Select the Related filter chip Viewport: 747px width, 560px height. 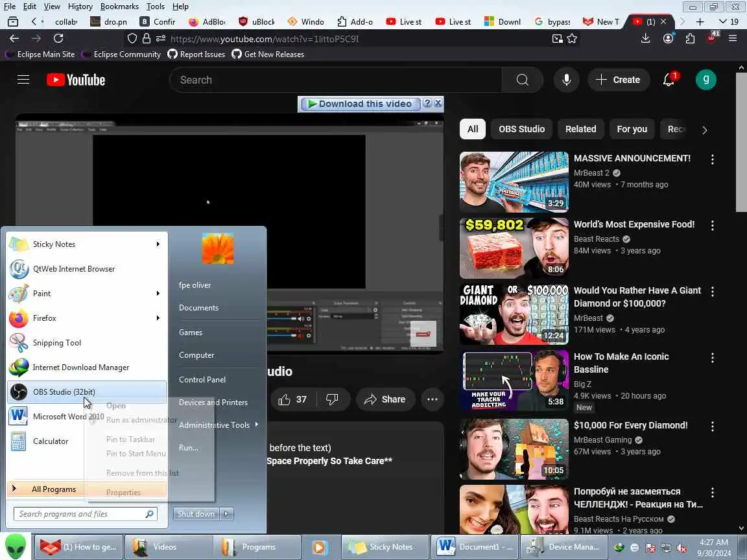(581, 129)
